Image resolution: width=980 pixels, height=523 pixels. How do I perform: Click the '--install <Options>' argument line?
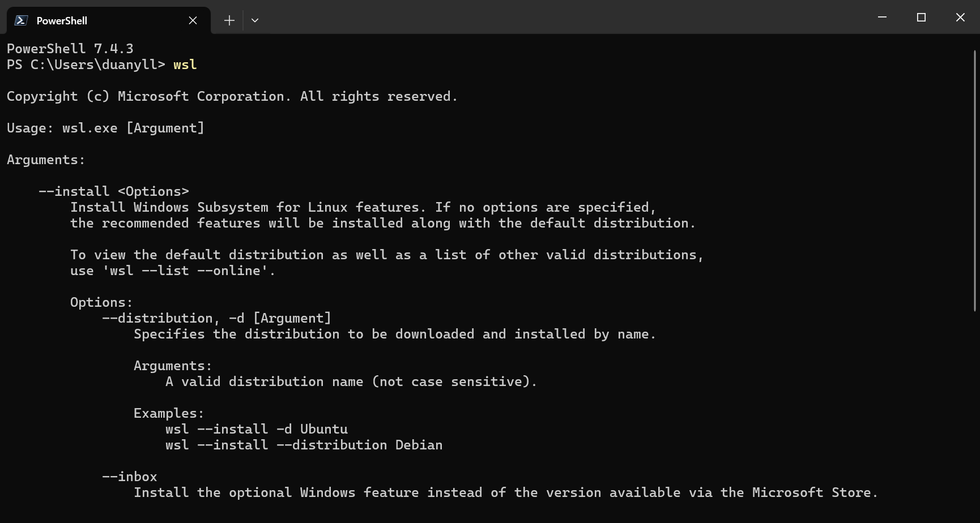(113, 191)
